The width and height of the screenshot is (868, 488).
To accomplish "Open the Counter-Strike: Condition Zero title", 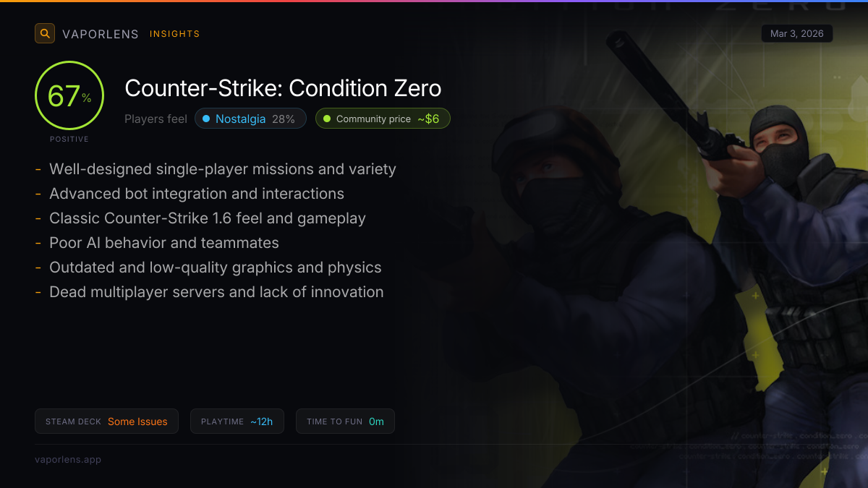I will (x=283, y=88).
